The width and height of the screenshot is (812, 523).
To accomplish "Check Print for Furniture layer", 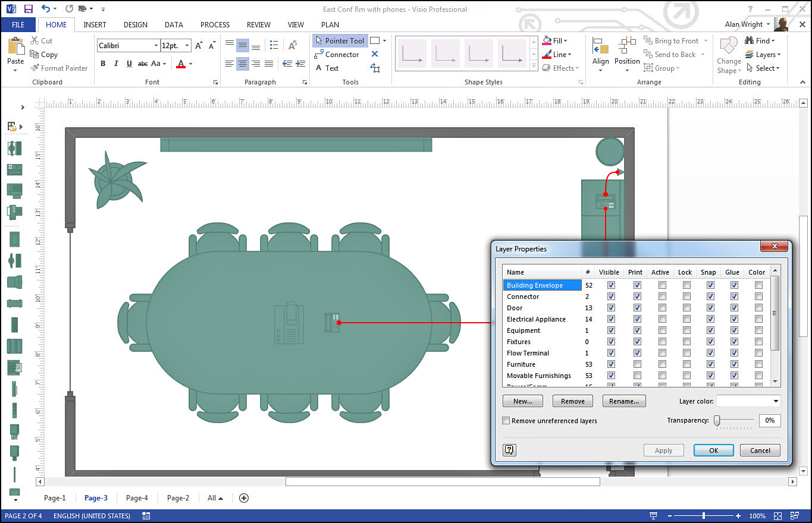I will click(637, 364).
